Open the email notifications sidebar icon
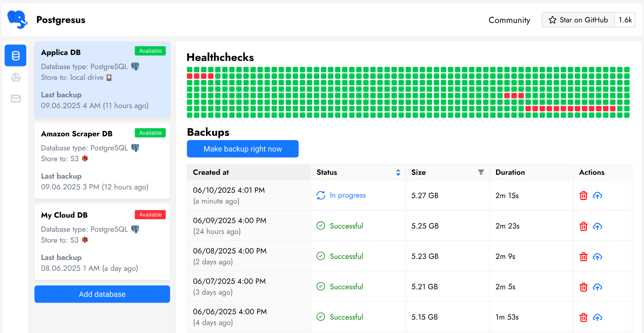Viewport: 644px width, 333px height. coord(15,99)
